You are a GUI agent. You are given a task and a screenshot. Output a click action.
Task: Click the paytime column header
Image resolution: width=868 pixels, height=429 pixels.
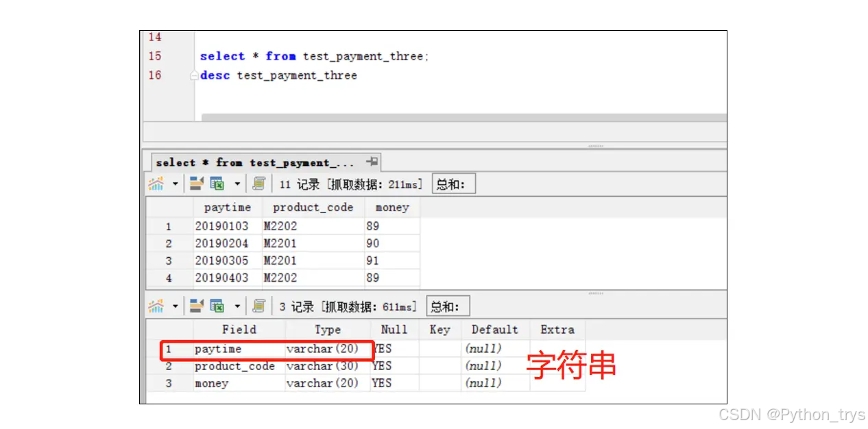point(228,207)
